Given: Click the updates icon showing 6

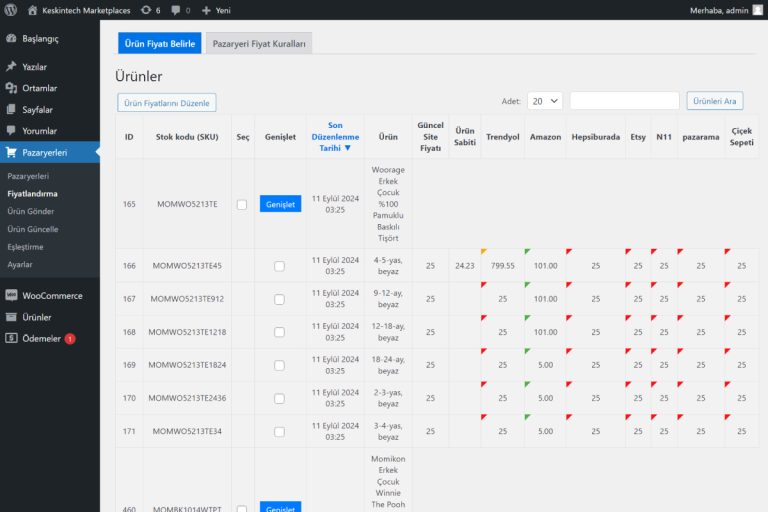Looking at the screenshot, I should [147, 10].
